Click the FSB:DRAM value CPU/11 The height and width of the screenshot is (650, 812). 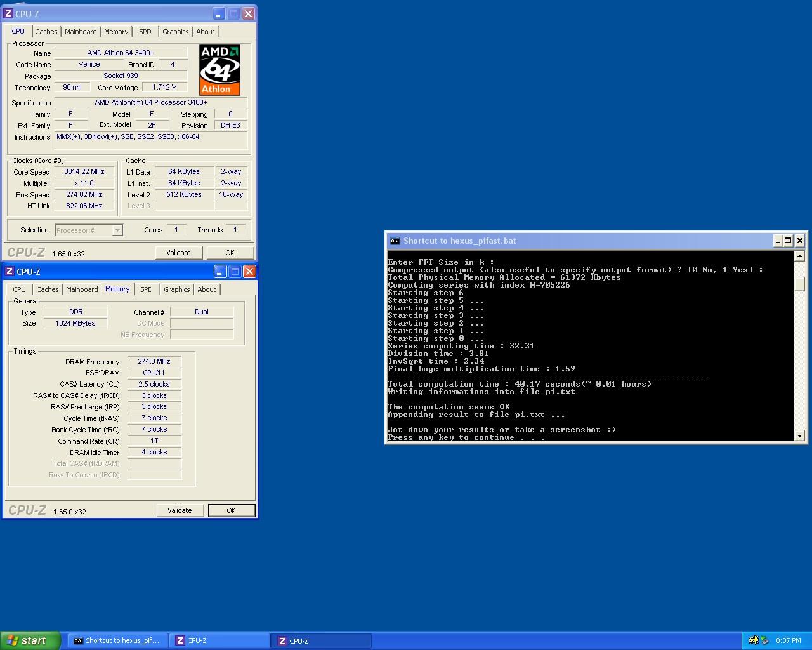pos(154,373)
